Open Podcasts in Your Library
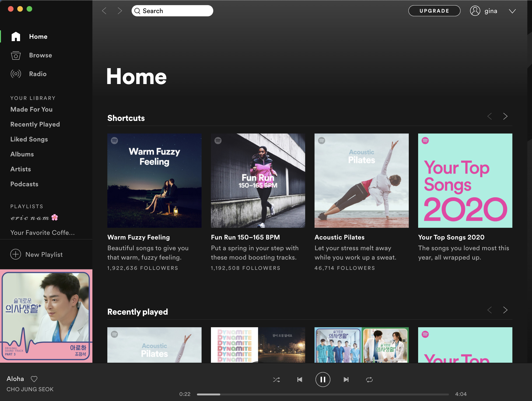The height and width of the screenshot is (401, 532). pos(24,184)
